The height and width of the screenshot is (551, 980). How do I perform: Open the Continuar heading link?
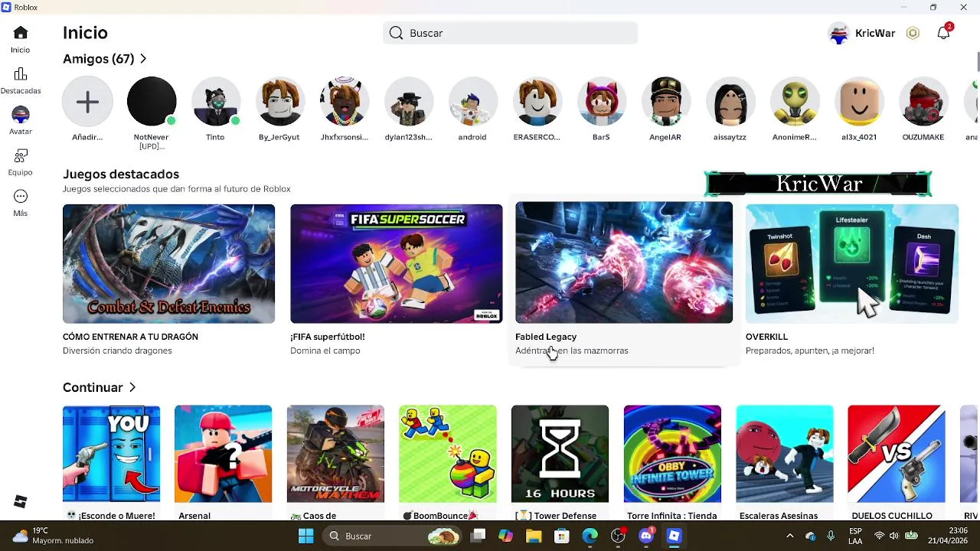coord(93,387)
